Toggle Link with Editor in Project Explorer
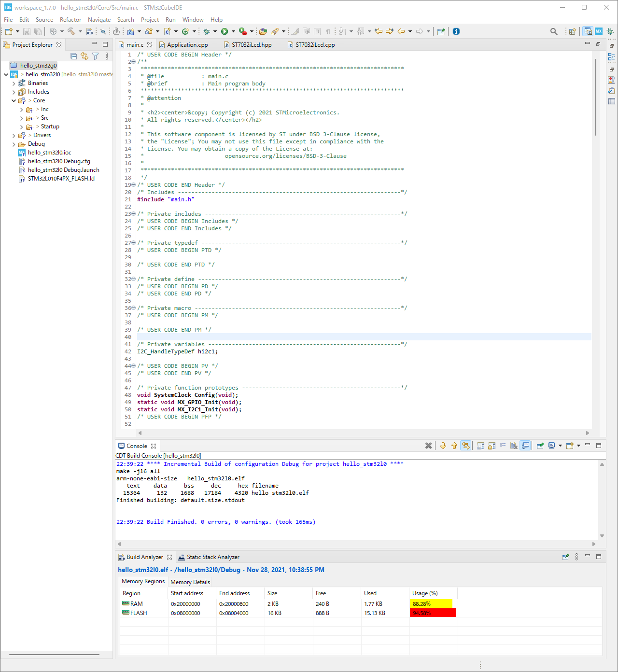Image resolution: width=618 pixels, height=672 pixels. point(84,56)
